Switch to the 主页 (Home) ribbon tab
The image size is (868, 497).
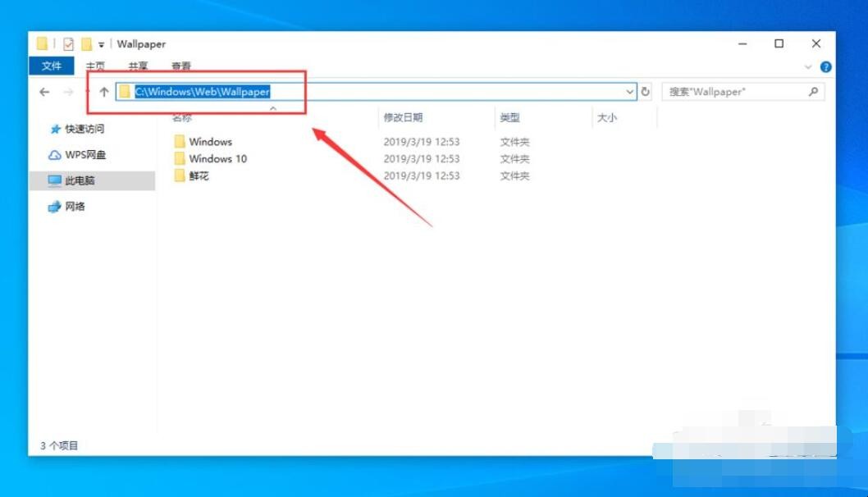(x=95, y=66)
